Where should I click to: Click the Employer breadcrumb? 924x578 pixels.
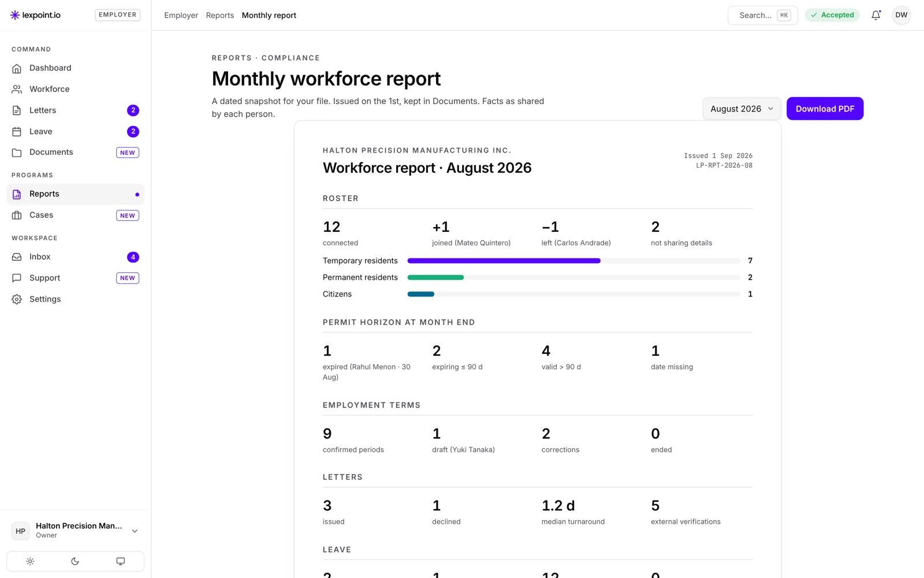coord(181,16)
